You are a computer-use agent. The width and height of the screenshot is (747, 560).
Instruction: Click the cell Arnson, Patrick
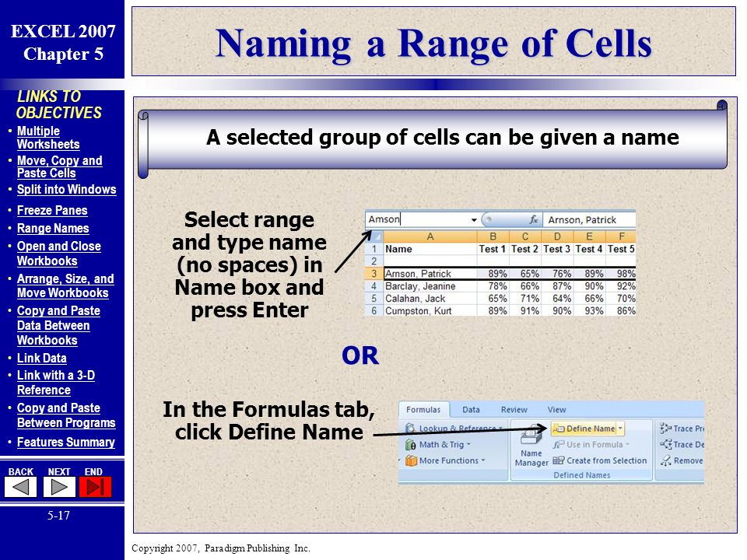point(430,274)
